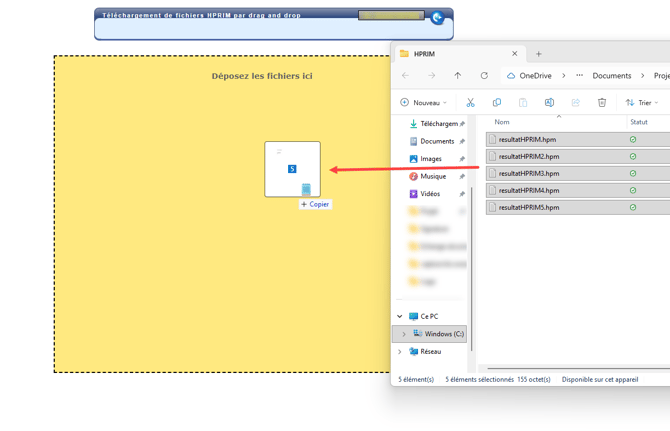Open the Nouveau dropdown menu
Screen dimensions: 670x431
tap(424, 103)
